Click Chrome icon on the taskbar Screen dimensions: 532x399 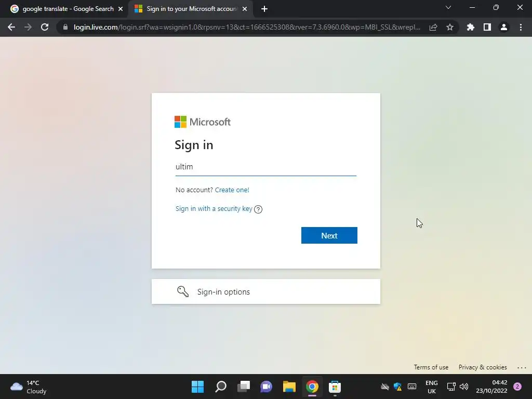[x=312, y=387]
